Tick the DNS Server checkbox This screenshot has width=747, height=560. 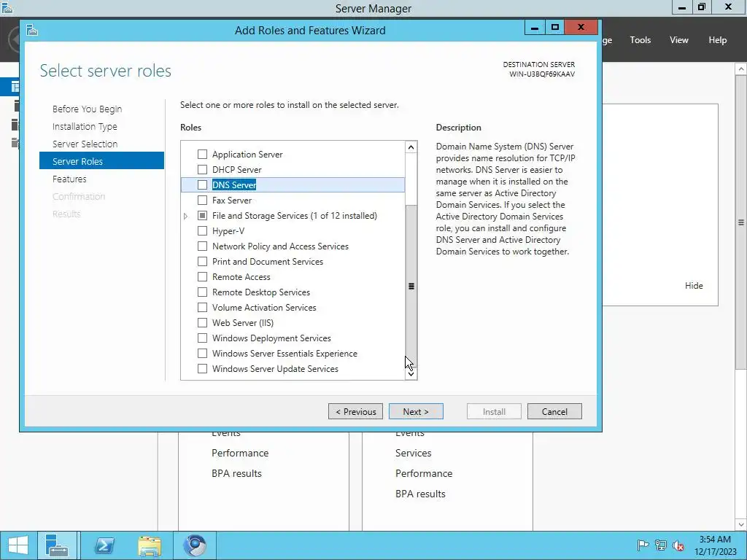coord(203,184)
